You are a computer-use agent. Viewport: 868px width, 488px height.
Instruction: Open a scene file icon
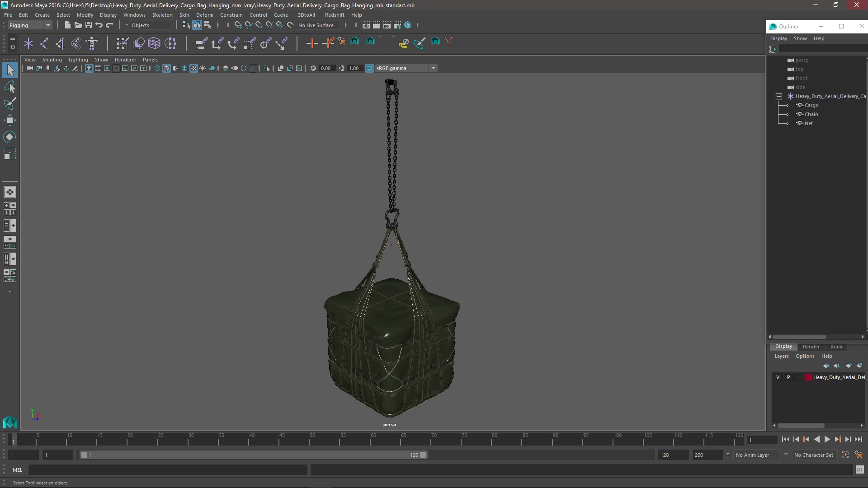coord(78,25)
